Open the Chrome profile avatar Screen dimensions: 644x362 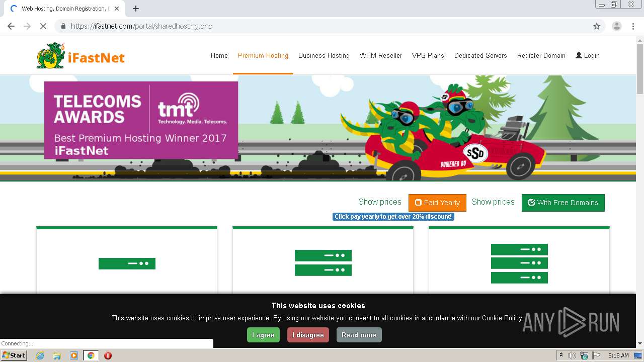[616, 26]
